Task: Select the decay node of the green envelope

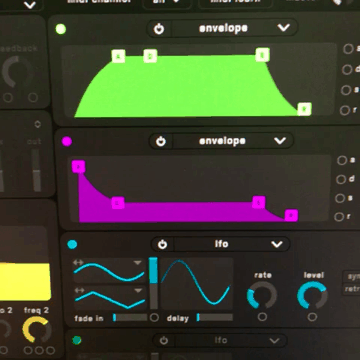Action: coord(150,56)
